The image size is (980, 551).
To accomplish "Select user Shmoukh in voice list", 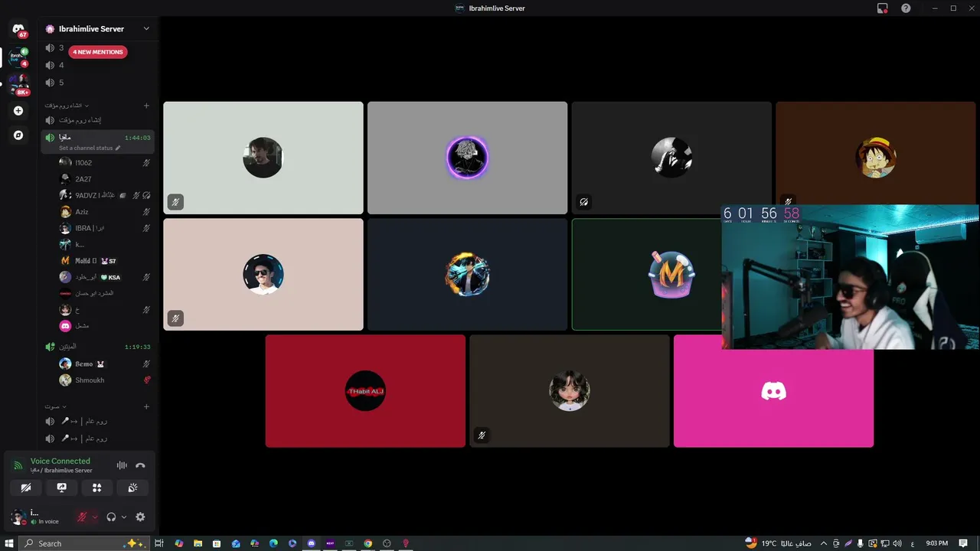I will coord(105,380).
